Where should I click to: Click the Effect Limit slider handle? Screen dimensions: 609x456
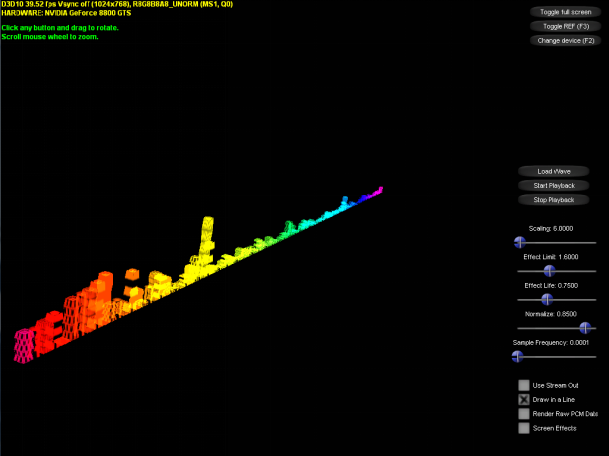548,270
